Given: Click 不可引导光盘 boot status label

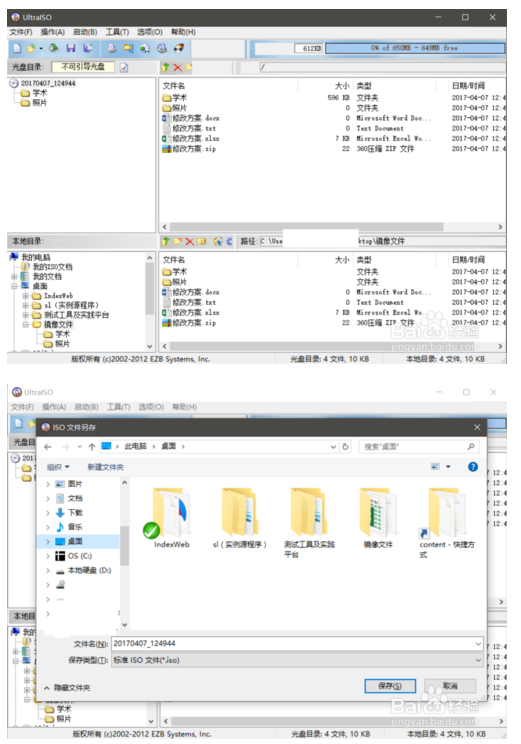Looking at the screenshot, I should [83, 67].
